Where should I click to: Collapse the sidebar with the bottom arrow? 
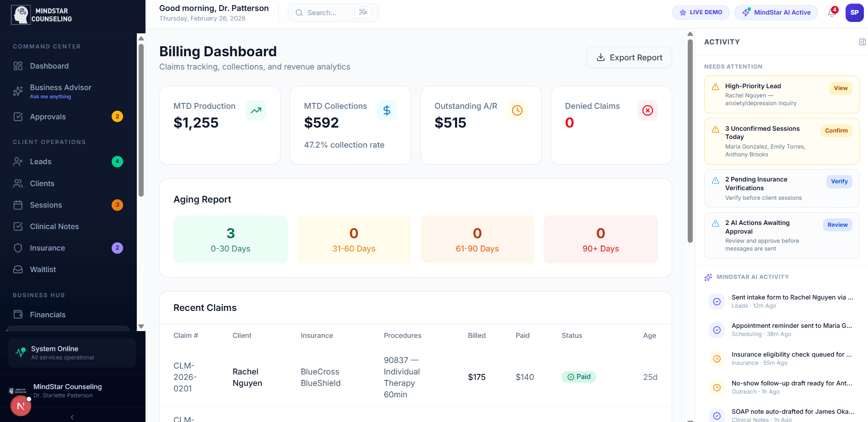point(72,417)
